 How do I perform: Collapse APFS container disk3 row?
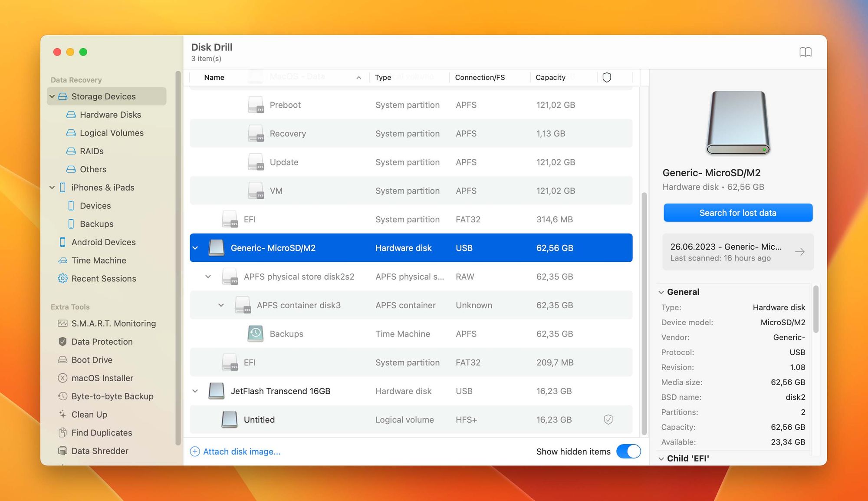click(x=221, y=305)
